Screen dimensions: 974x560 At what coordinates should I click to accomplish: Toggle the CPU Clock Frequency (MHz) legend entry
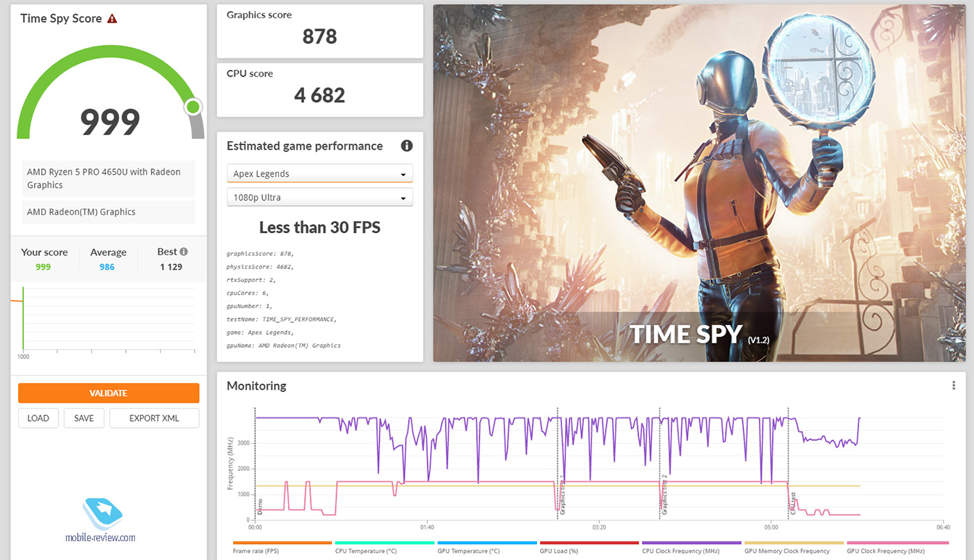click(692, 548)
